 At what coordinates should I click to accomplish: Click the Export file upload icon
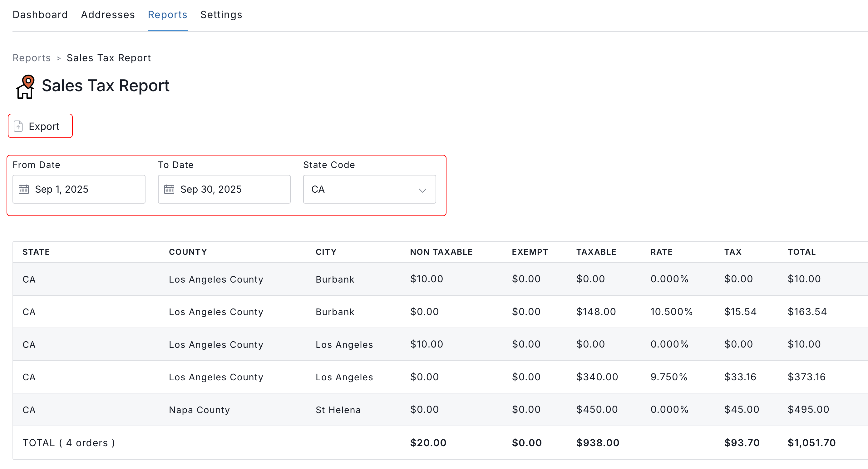point(18,126)
